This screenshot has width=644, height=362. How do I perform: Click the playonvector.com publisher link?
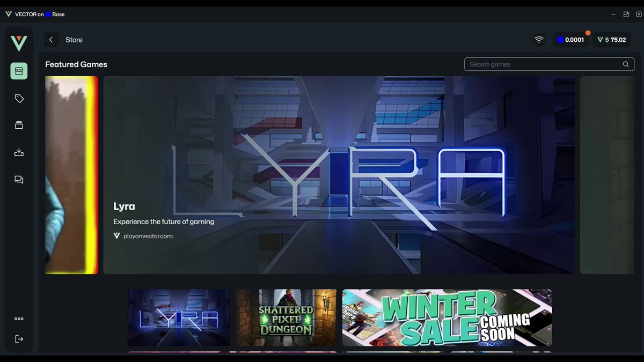point(143,236)
